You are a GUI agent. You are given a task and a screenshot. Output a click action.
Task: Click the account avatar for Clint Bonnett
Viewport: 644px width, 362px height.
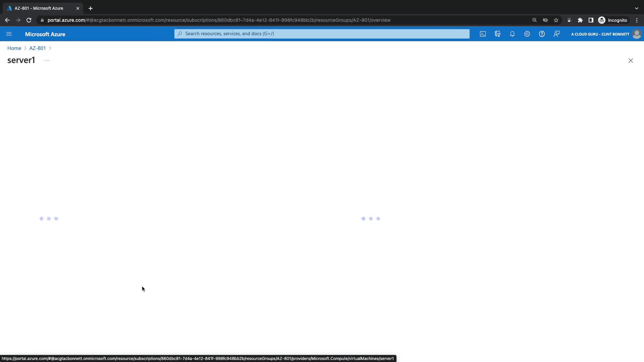click(636, 34)
